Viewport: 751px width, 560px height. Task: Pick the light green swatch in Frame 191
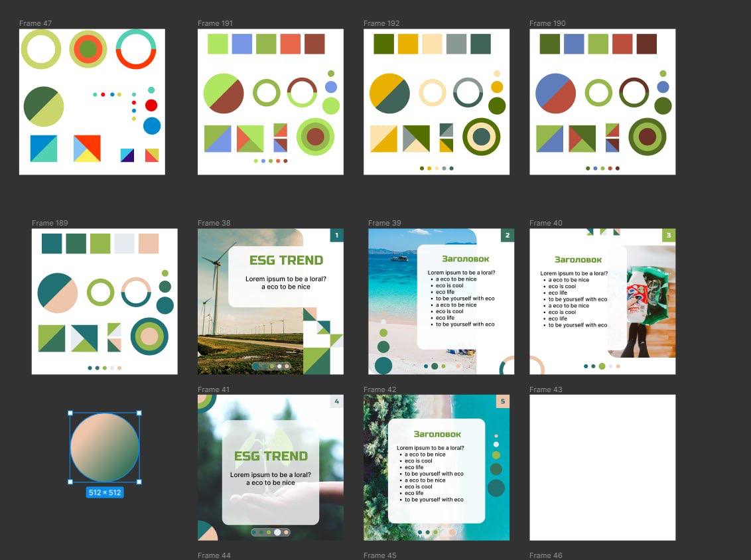pyautogui.click(x=218, y=44)
